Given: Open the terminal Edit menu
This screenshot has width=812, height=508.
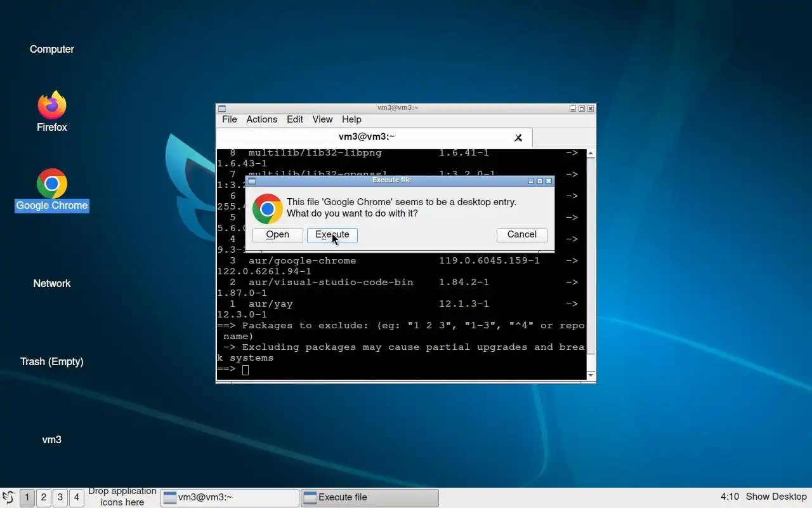Looking at the screenshot, I should pyautogui.click(x=295, y=119).
